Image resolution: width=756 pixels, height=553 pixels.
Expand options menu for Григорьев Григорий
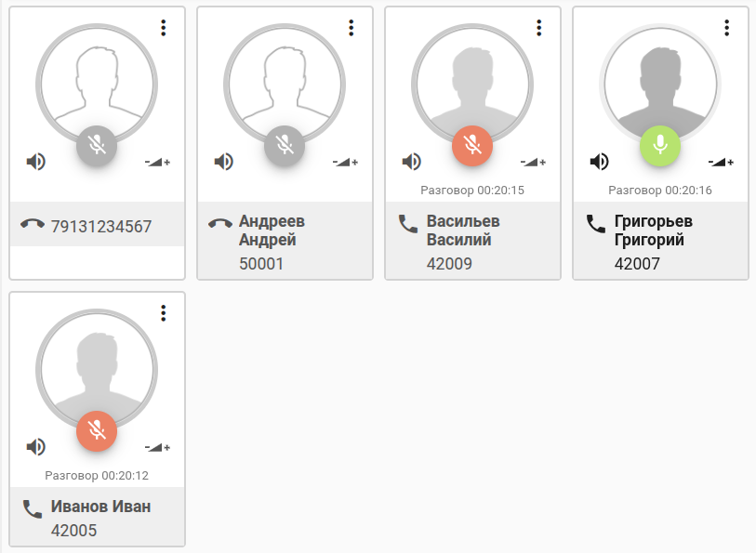(x=727, y=28)
